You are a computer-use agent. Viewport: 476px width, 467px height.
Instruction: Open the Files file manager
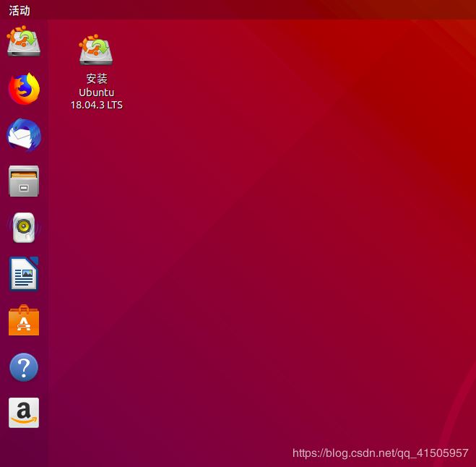(x=24, y=181)
